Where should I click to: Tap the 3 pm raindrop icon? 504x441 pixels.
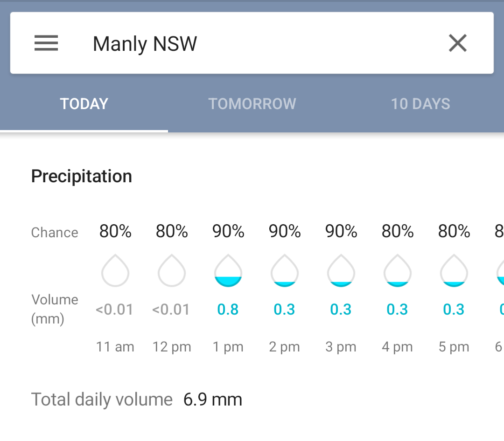click(x=341, y=270)
